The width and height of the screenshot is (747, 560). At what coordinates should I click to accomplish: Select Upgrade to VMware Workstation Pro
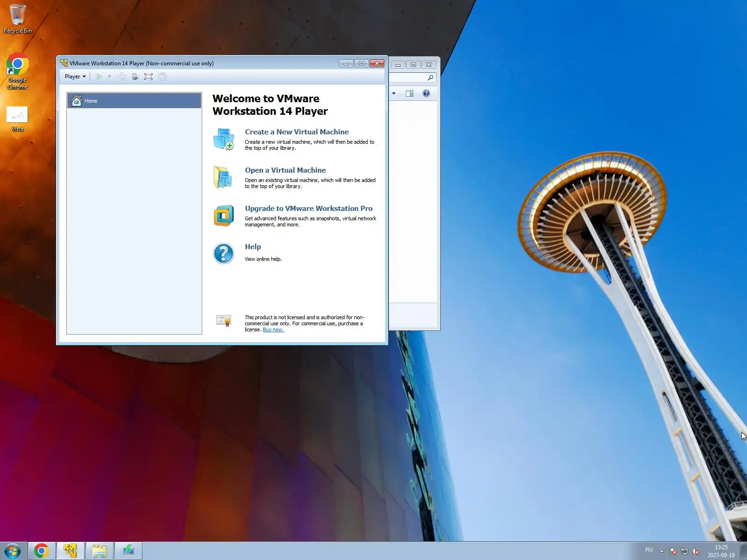(x=309, y=209)
